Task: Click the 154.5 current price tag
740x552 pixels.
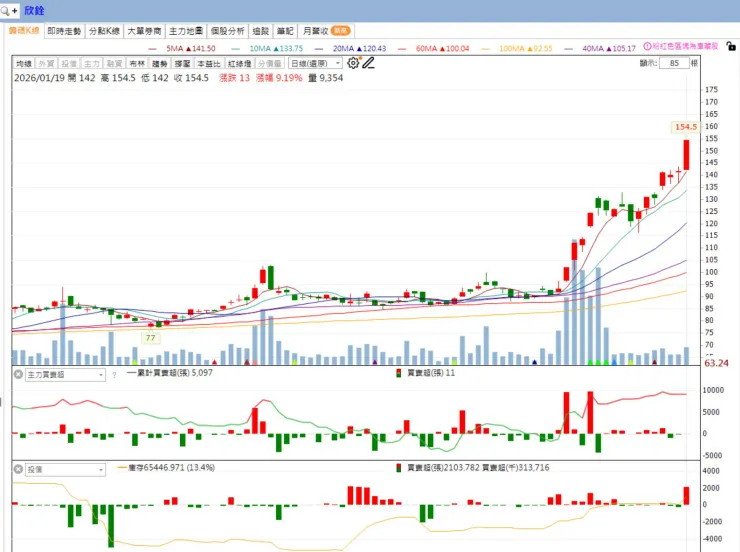Action: click(x=686, y=127)
